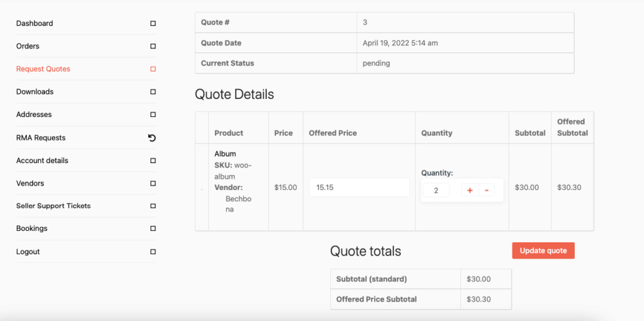Screen dimensions: 644x321
Task: Decrease quantity with the minus button
Action: pos(486,190)
